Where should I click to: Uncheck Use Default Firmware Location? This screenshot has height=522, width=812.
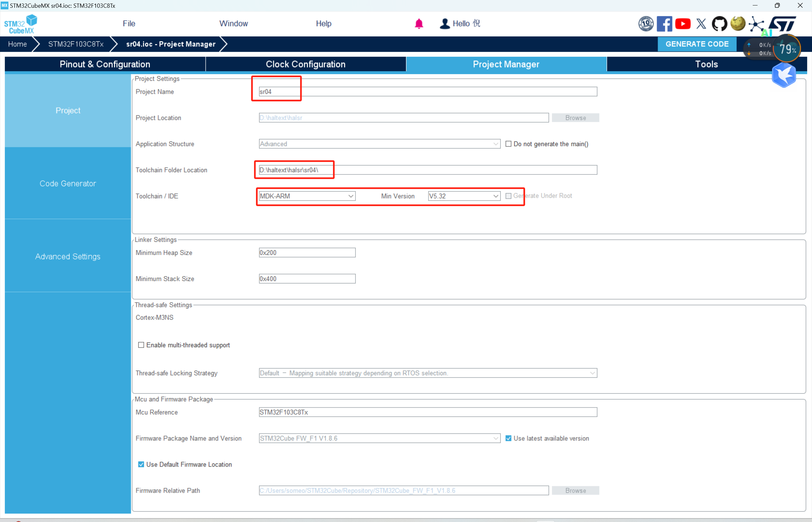(141, 464)
